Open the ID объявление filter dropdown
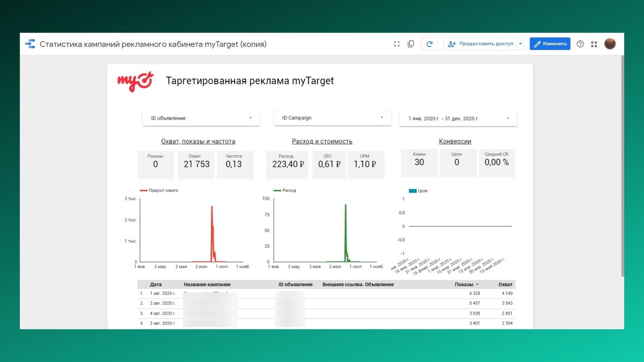644x362 pixels. 201,118
